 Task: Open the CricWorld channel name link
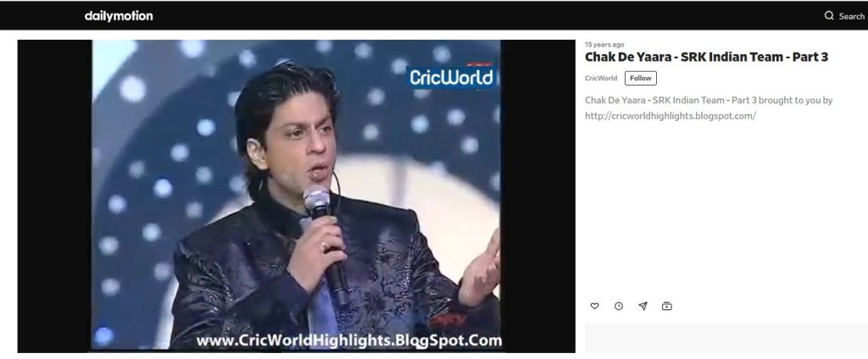[x=601, y=78]
